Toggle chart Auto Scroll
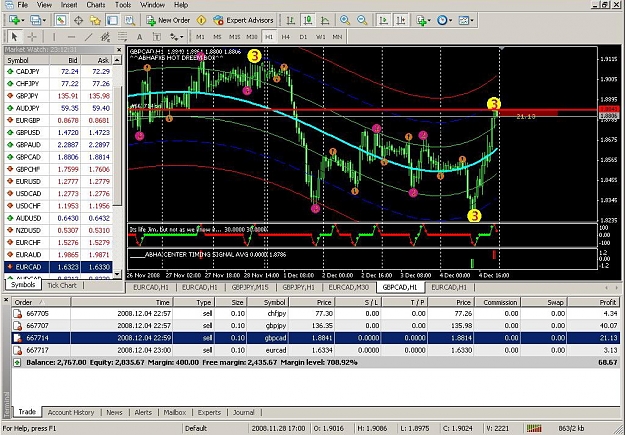 (383, 20)
